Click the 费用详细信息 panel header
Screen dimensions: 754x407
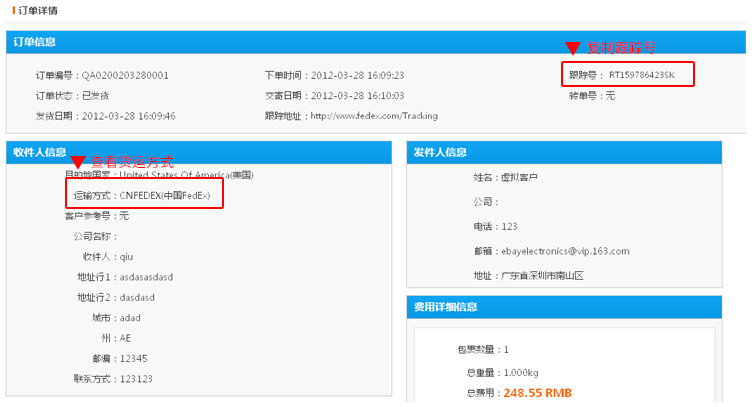click(445, 306)
